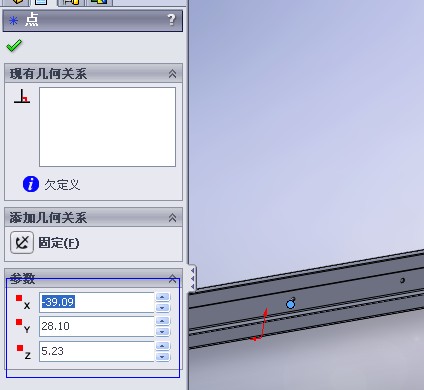Click the 欠定义 status text
The image size is (424, 390).
tap(62, 184)
